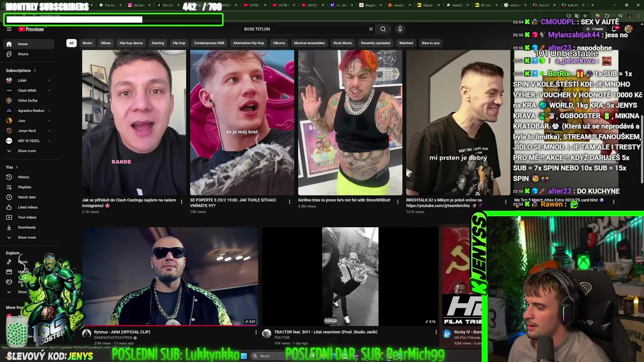Open the Jura channel subscription
Viewport: 644px width, 362px height.
[x=29, y=121]
